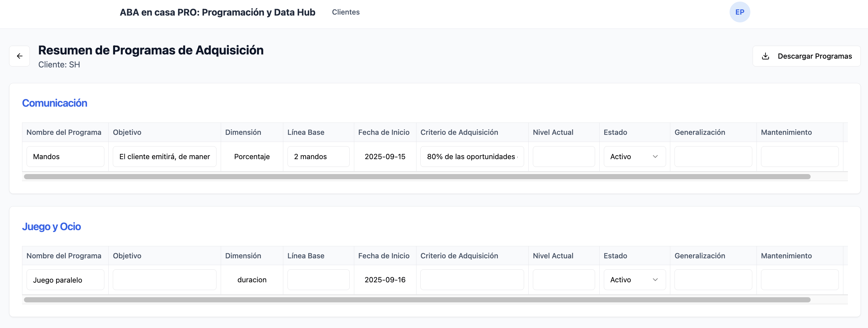Click the ABA en casa PRO title
Viewport: 868px width, 328px height.
[217, 12]
